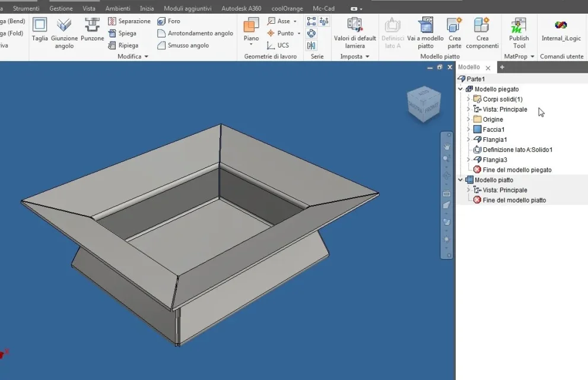Open the Piano work plane tool
Screen dimensions: 588x380
tap(251, 32)
